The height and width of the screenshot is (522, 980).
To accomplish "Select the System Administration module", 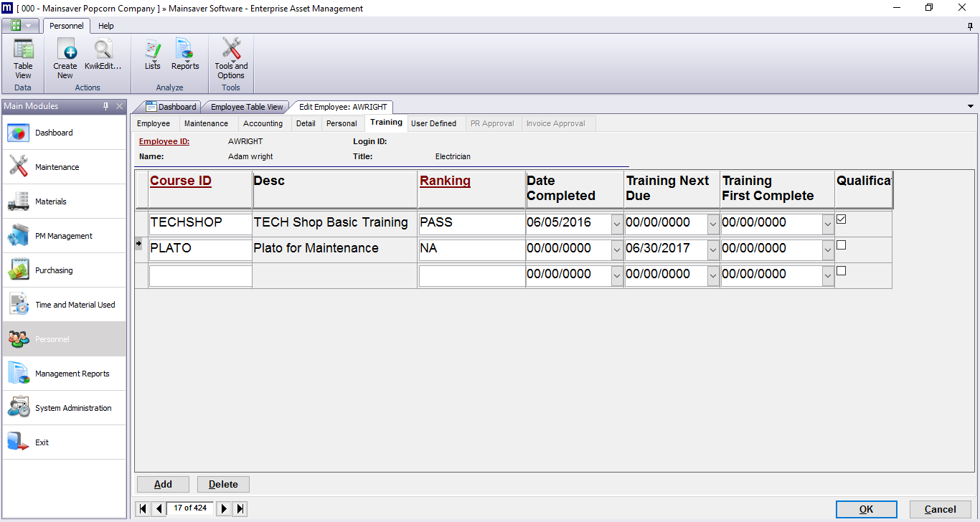I will [63, 407].
